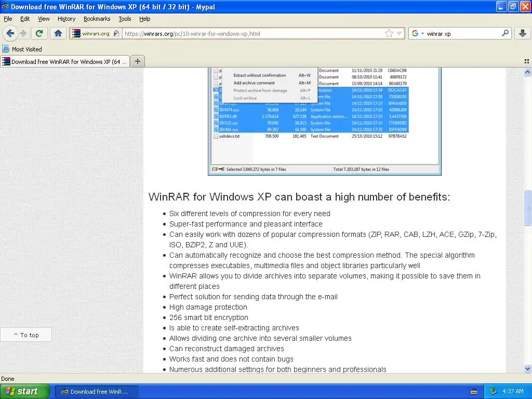
Task: Open the Downloads arrow button
Action: [523, 33]
